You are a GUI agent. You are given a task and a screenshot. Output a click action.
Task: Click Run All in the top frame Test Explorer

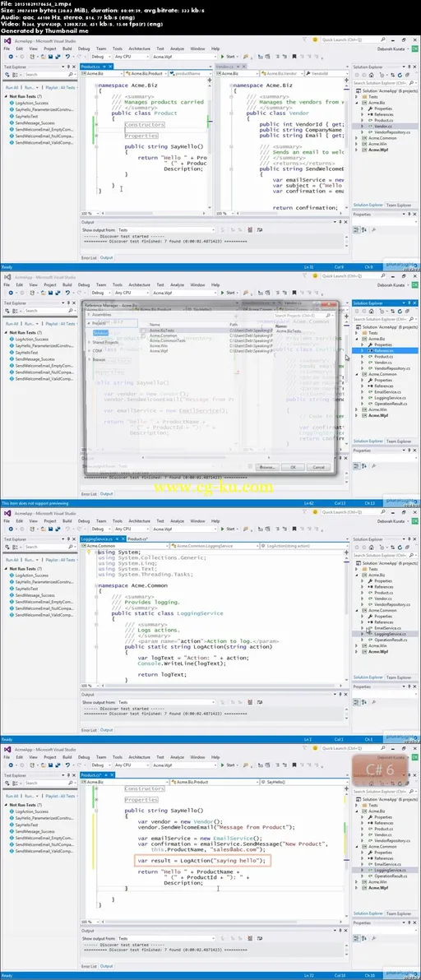click(12, 87)
